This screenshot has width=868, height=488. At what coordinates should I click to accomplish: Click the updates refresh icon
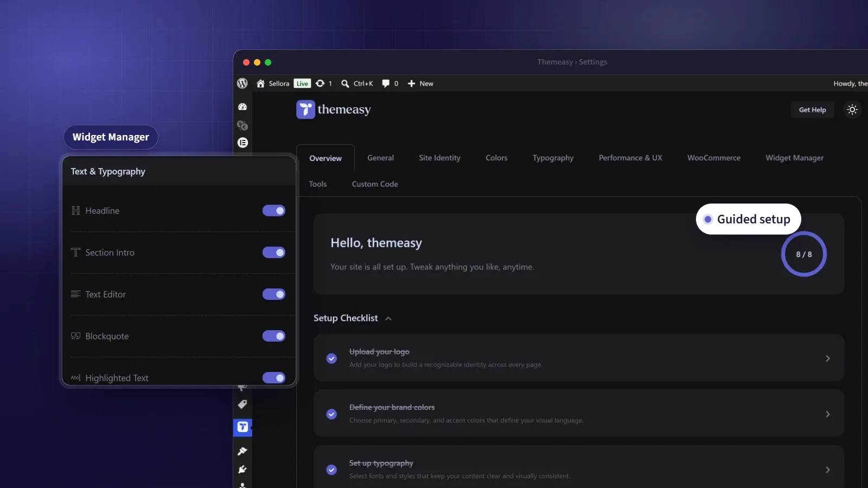(320, 84)
